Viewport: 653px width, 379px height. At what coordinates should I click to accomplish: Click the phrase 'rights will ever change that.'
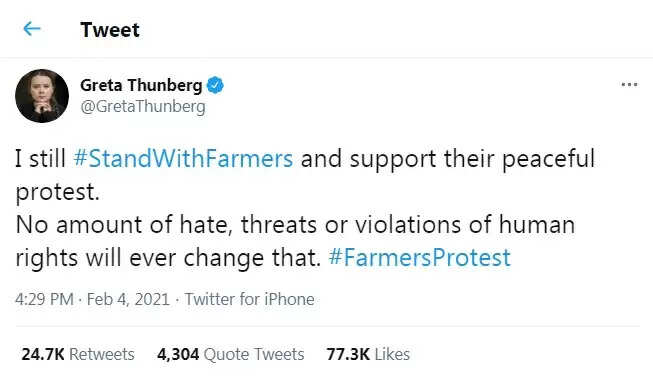coord(168,258)
